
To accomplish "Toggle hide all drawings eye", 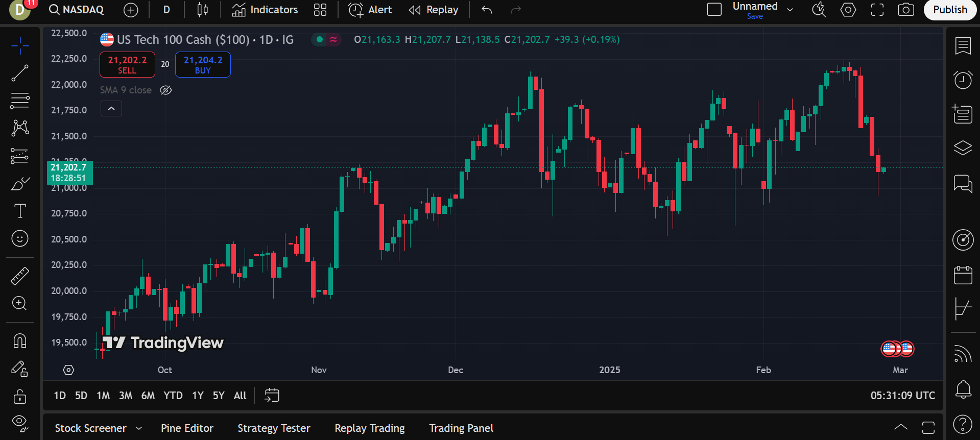I will click(20, 423).
